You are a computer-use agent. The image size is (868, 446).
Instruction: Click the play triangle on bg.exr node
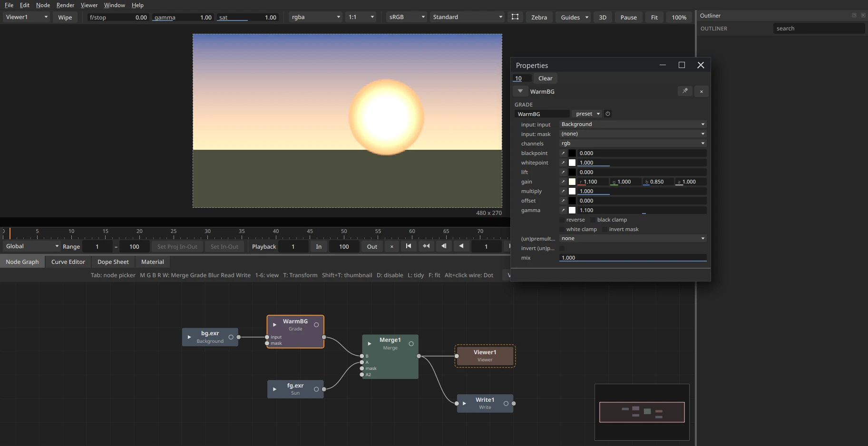189,337
